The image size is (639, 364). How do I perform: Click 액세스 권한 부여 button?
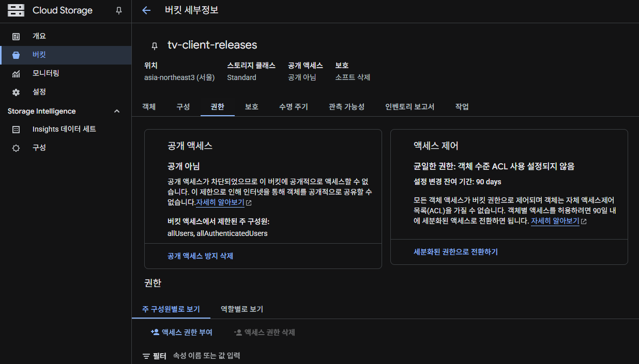181,333
